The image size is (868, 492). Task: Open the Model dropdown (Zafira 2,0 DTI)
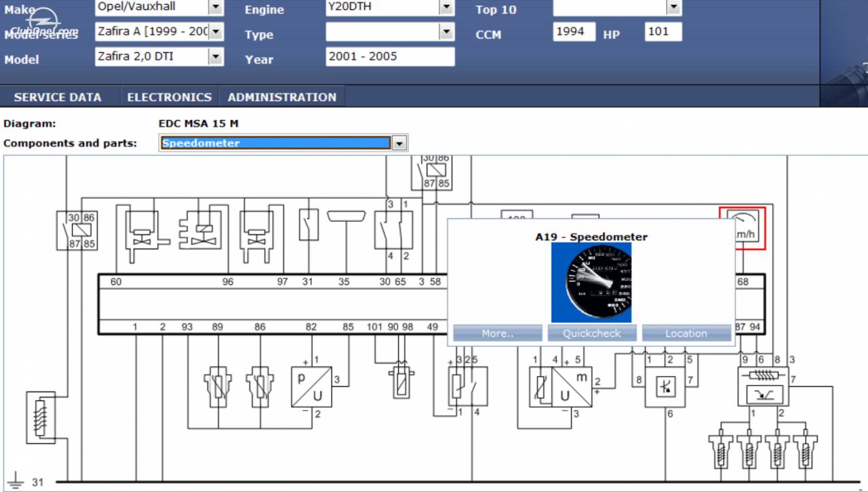point(216,56)
